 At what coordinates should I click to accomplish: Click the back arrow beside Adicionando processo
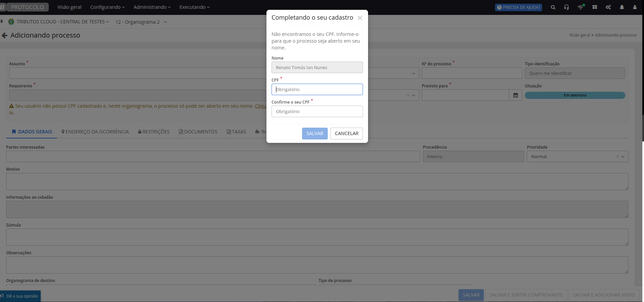(x=4, y=35)
